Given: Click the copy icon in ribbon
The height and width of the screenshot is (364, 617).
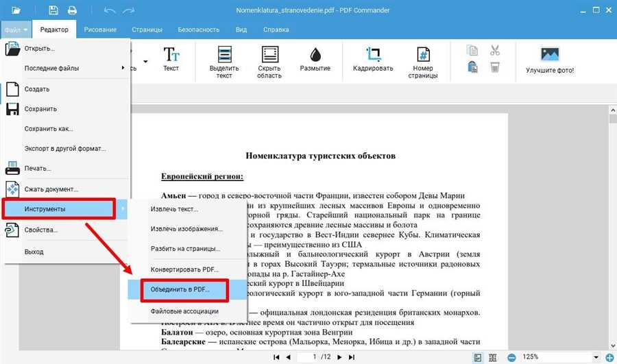Looking at the screenshot, I should (x=472, y=50).
